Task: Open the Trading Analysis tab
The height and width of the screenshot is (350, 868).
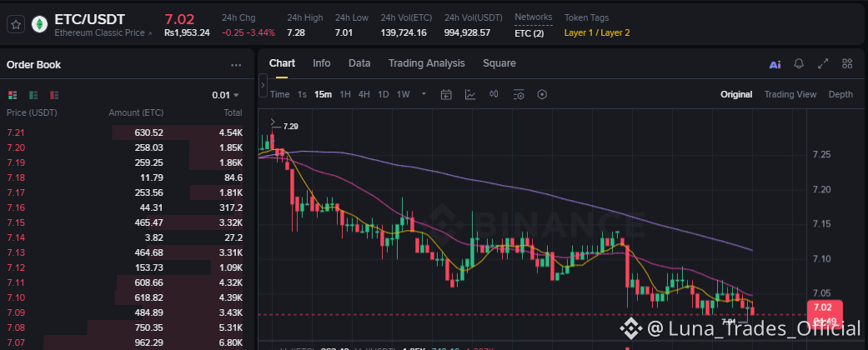Action: pos(426,63)
